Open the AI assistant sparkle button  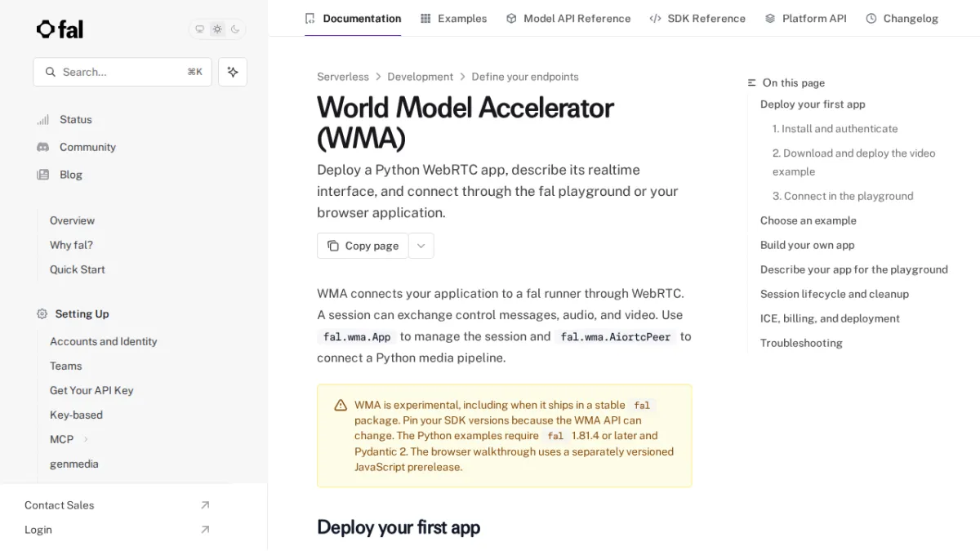(x=233, y=72)
